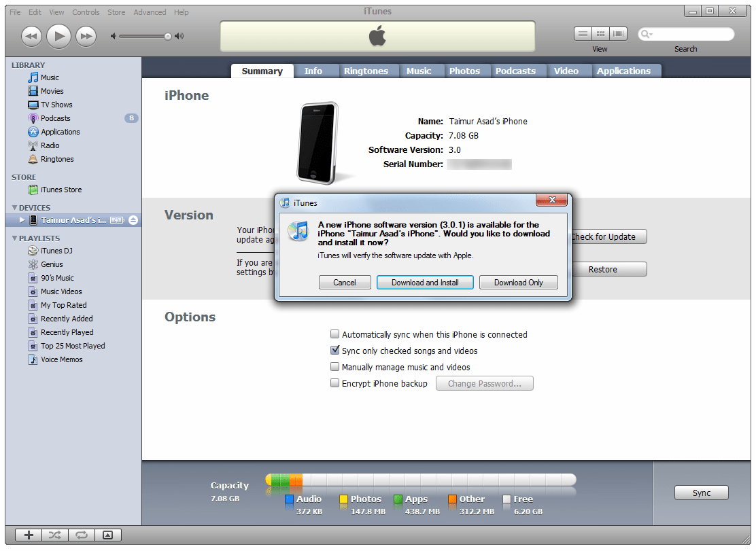Create a new playlist with the plus icon
The height and width of the screenshot is (551, 756).
click(x=28, y=535)
